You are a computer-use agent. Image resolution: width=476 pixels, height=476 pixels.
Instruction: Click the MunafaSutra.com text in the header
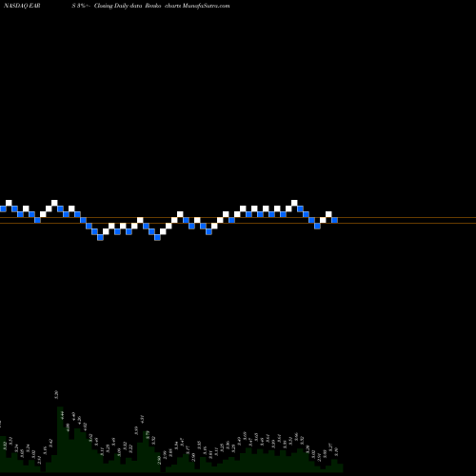pos(207,6)
